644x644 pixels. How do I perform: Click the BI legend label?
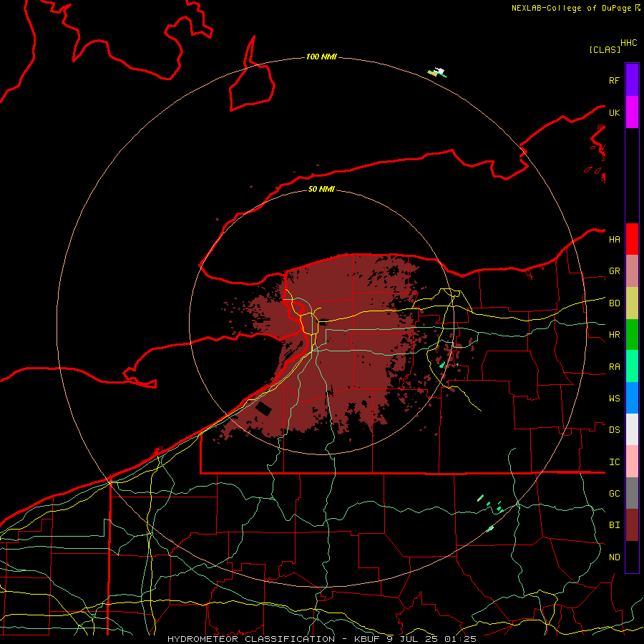coord(614,525)
